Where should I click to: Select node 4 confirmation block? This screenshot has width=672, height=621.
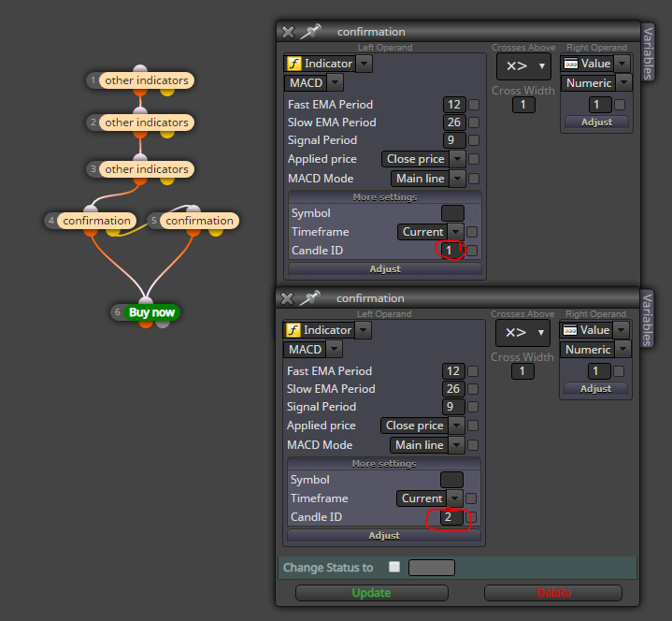click(97, 221)
